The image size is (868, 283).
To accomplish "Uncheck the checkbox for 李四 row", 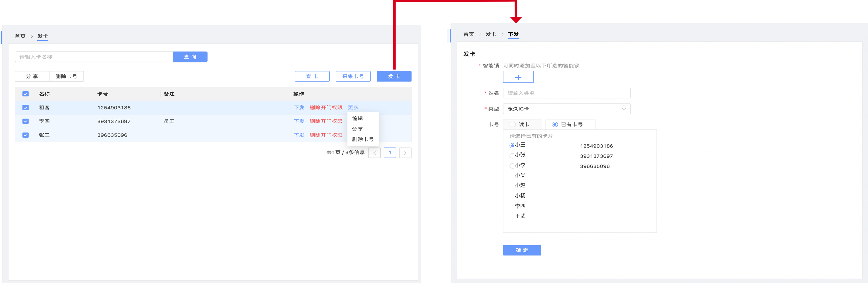I will 26,121.
